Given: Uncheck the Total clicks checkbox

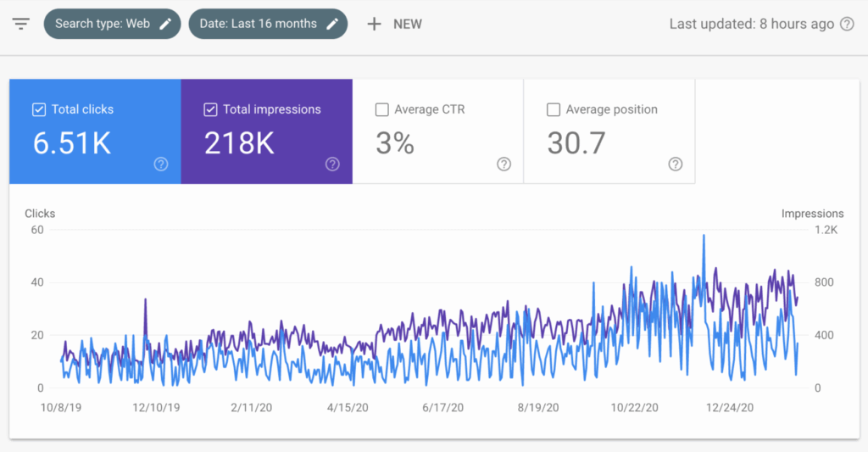Looking at the screenshot, I should [x=39, y=109].
